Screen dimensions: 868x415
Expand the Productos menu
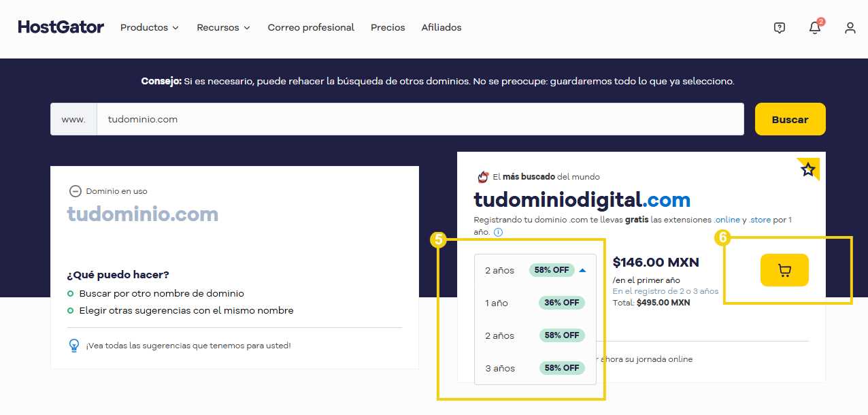tap(150, 28)
